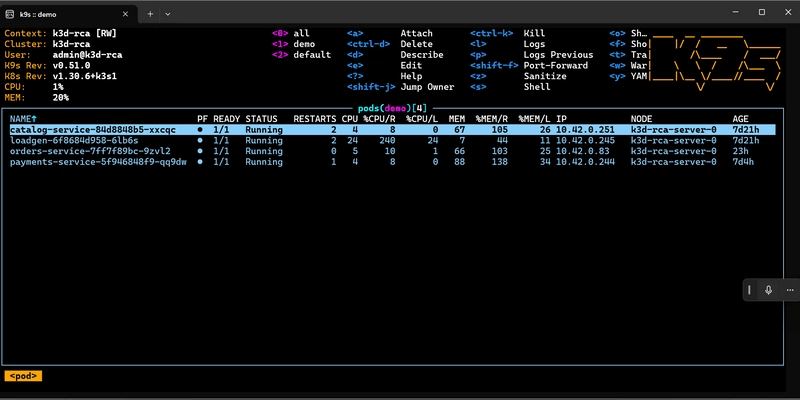
Task: Click the %MEM/L column header
Action: tap(534, 119)
